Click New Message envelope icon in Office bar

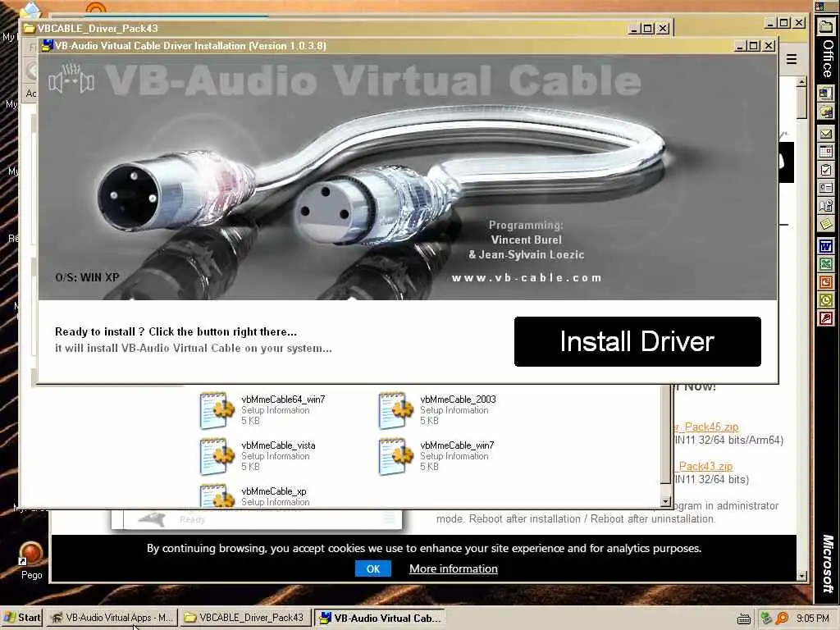826,134
